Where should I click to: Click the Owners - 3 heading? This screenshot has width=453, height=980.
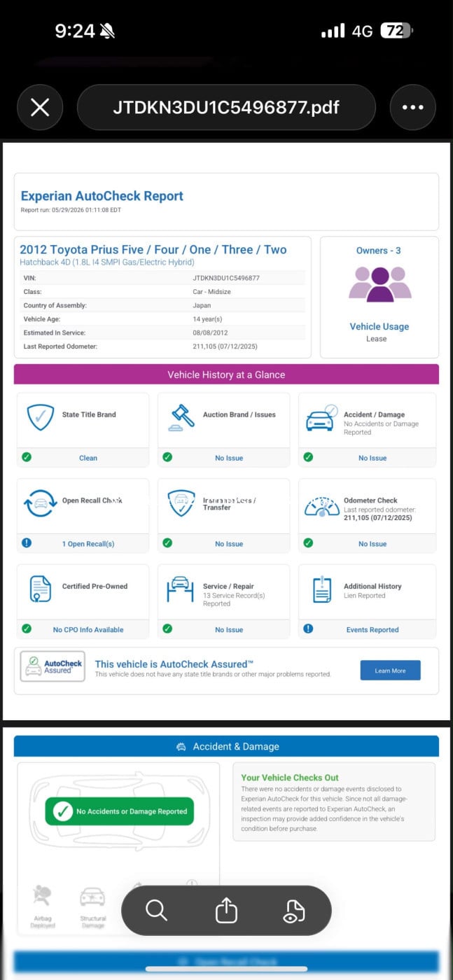[379, 251]
